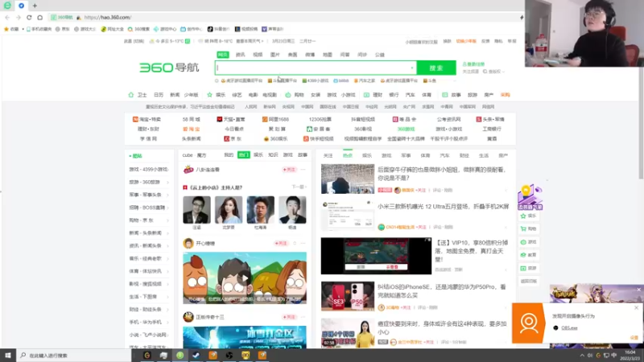Open the 12306 link

pos(320,119)
